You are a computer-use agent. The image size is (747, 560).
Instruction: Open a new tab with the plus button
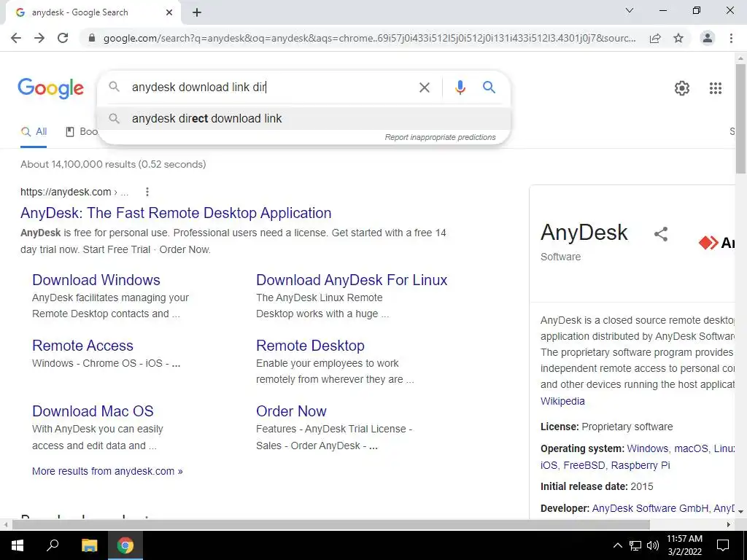tap(197, 12)
